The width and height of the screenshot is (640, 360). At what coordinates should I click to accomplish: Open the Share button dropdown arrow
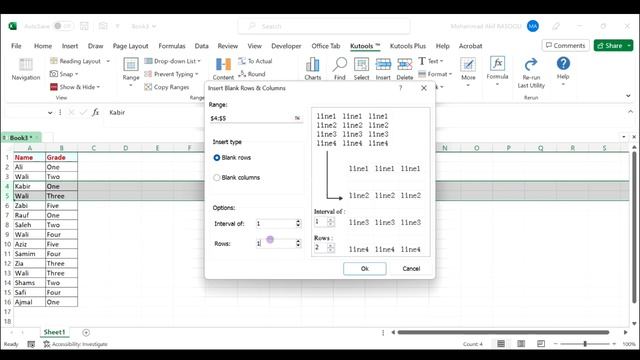[x=629, y=46]
